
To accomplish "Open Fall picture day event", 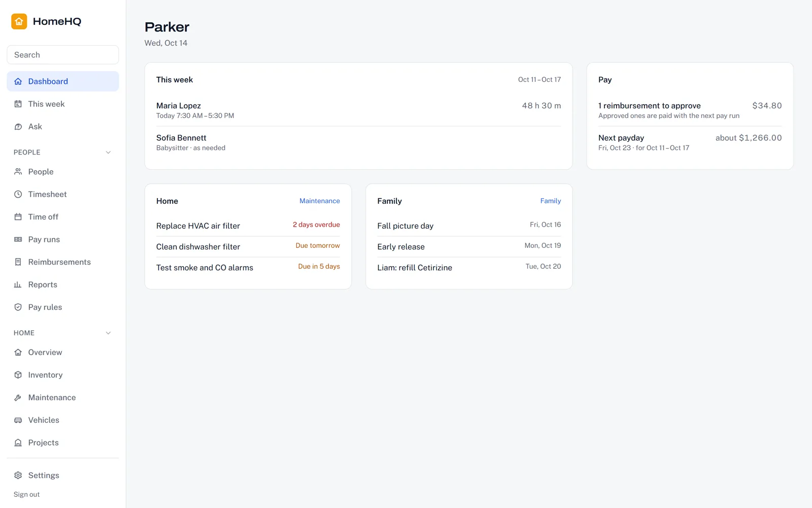I will click(x=469, y=226).
